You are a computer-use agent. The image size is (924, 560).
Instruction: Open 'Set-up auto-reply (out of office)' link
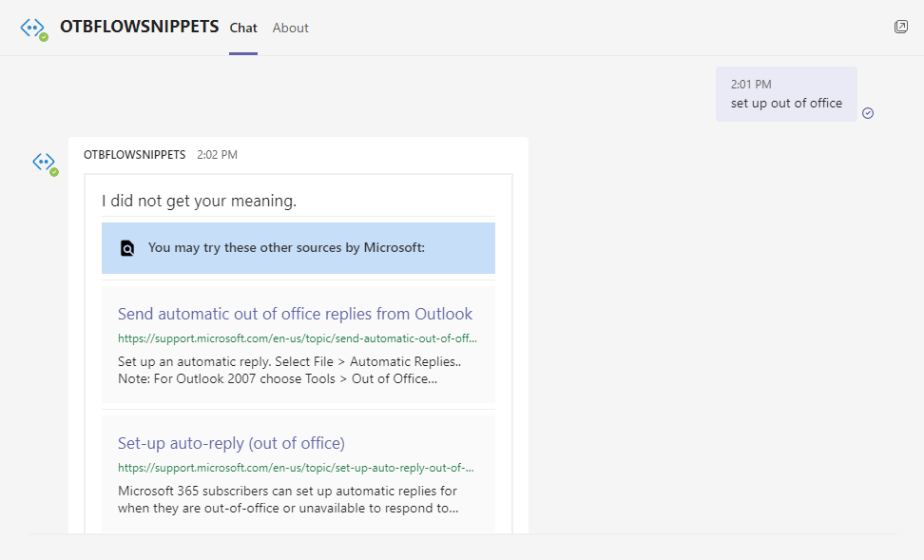tap(231, 443)
